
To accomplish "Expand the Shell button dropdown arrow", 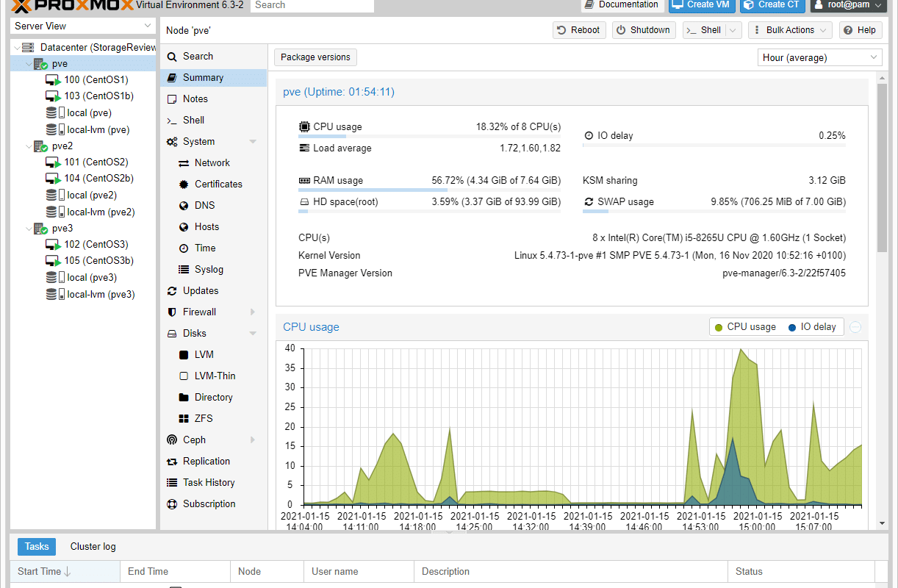I will click(x=733, y=30).
